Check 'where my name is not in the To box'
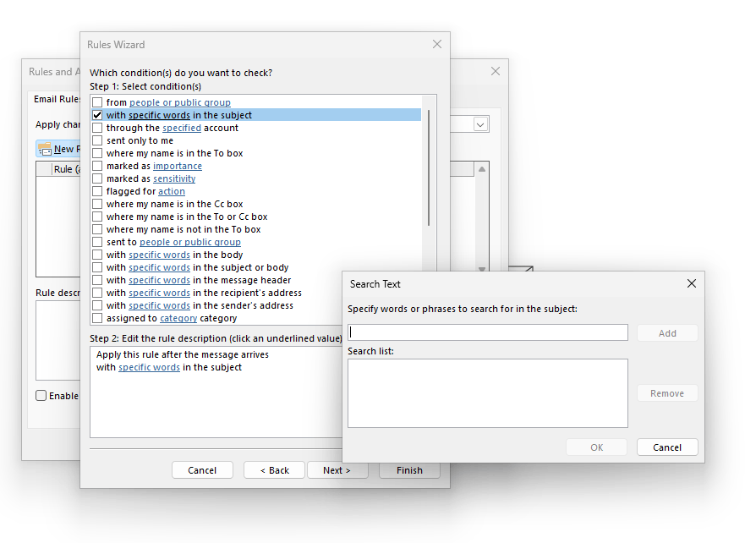 pyautogui.click(x=97, y=229)
